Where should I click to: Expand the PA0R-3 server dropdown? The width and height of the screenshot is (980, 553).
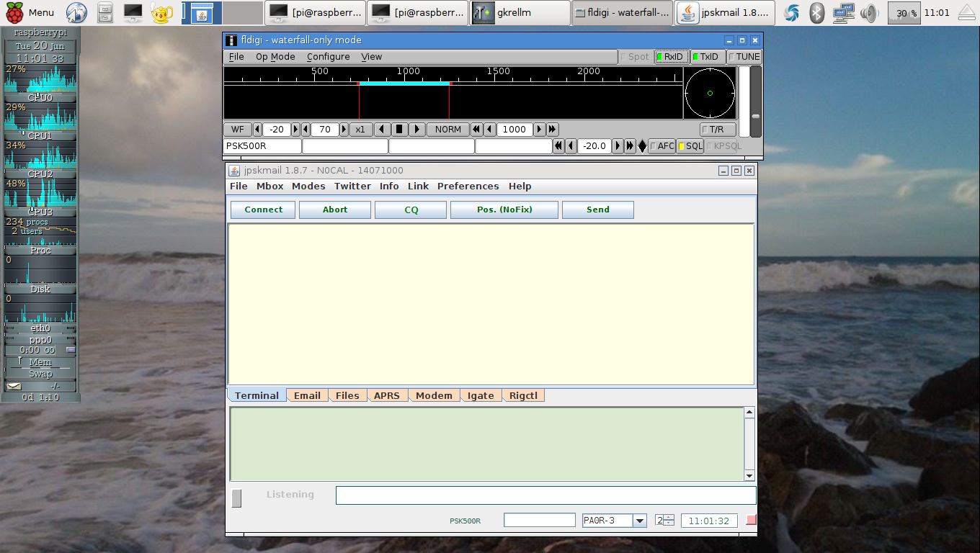tap(639, 521)
